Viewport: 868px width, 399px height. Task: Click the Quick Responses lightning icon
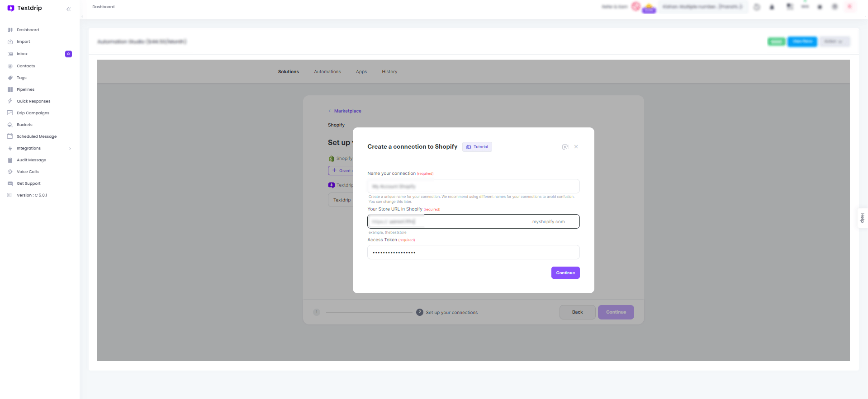[x=10, y=101]
